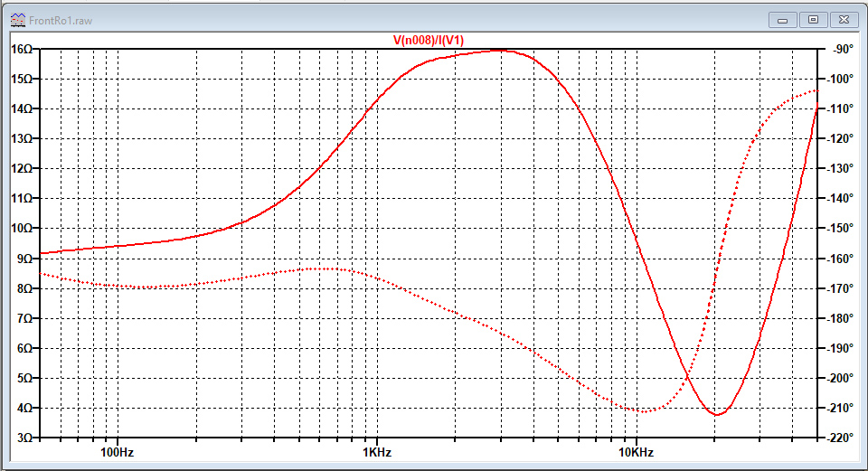
Task: Click the solid impedance trace peak
Action: pos(501,51)
